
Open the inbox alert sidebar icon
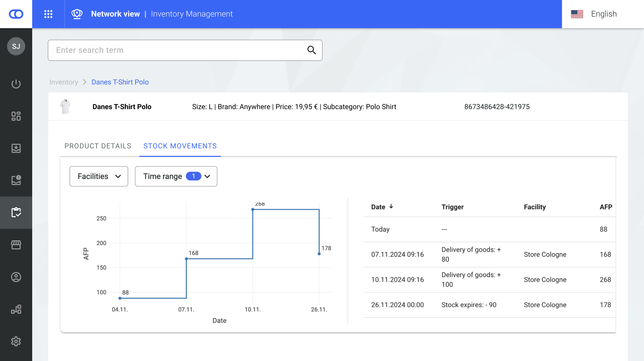16,180
